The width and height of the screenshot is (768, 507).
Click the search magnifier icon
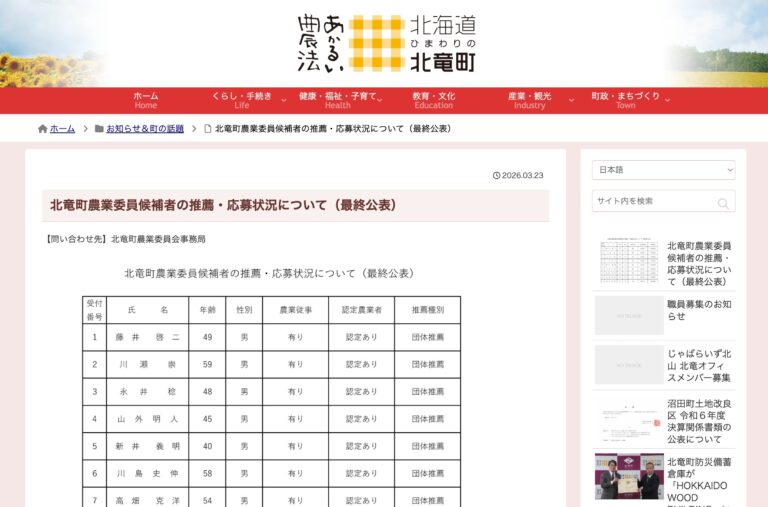coord(723,203)
